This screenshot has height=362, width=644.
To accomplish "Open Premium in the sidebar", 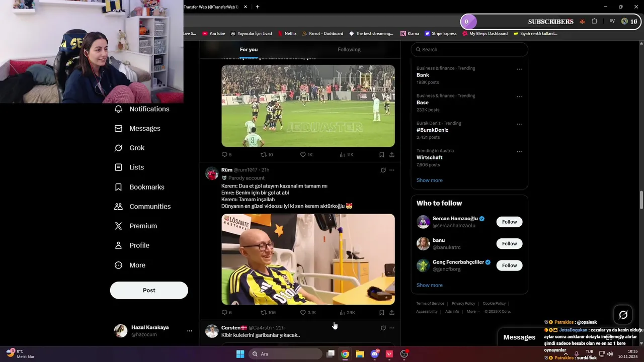I will [x=136, y=226].
